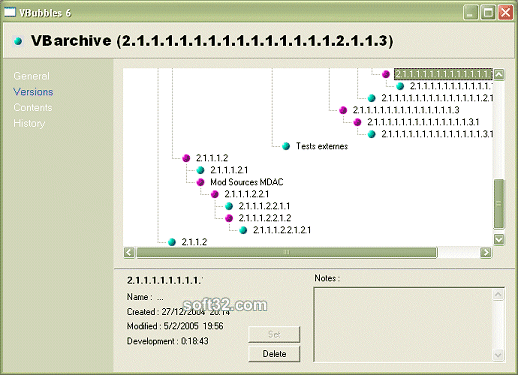This screenshot has height=375, width=518.
Task: Click the magenta bubble beside 2.1.1.1.2.2.1.2
Action: point(229,218)
